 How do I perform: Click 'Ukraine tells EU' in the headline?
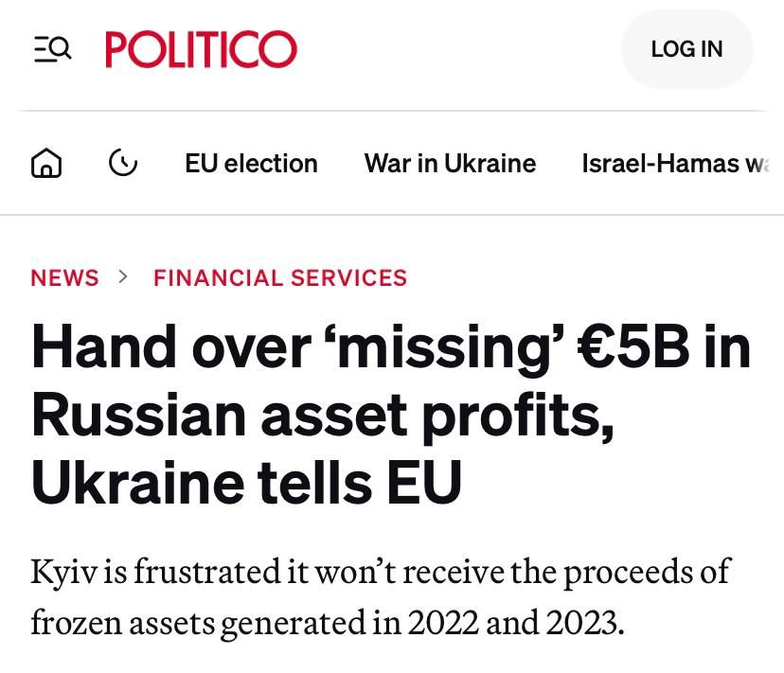246,482
